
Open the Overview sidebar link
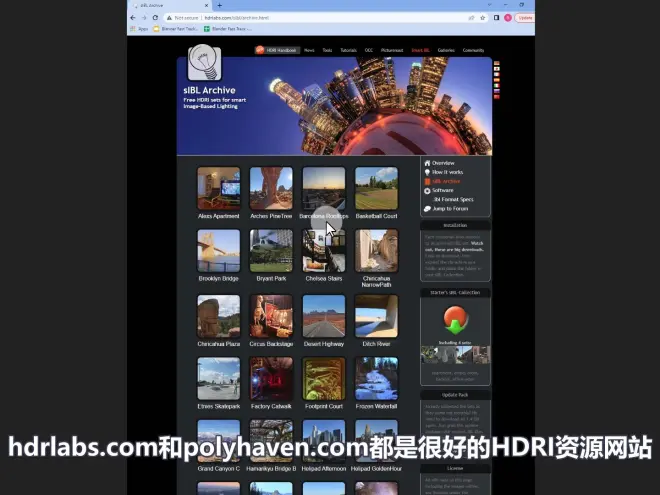pyautogui.click(x=443, y=163)
